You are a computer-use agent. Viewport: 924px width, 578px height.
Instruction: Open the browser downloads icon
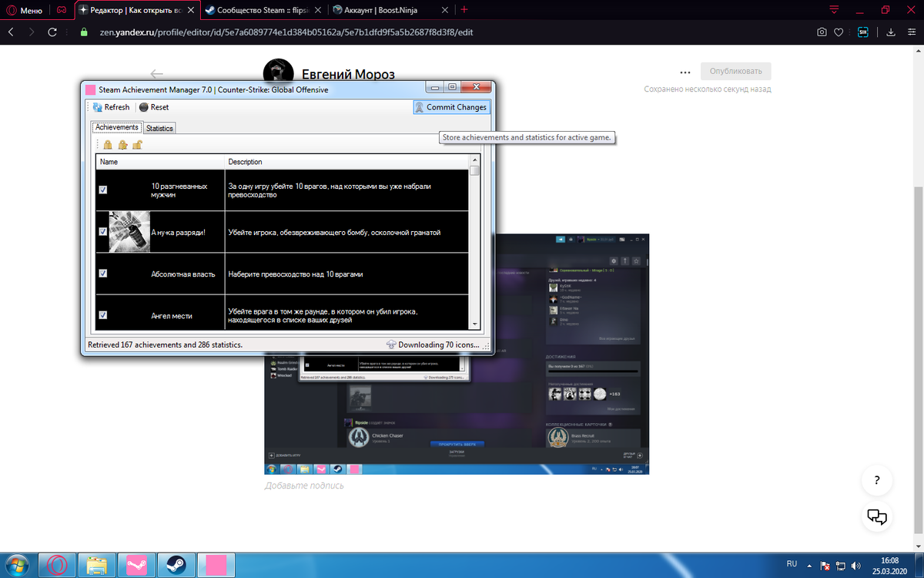pos(890,32)
